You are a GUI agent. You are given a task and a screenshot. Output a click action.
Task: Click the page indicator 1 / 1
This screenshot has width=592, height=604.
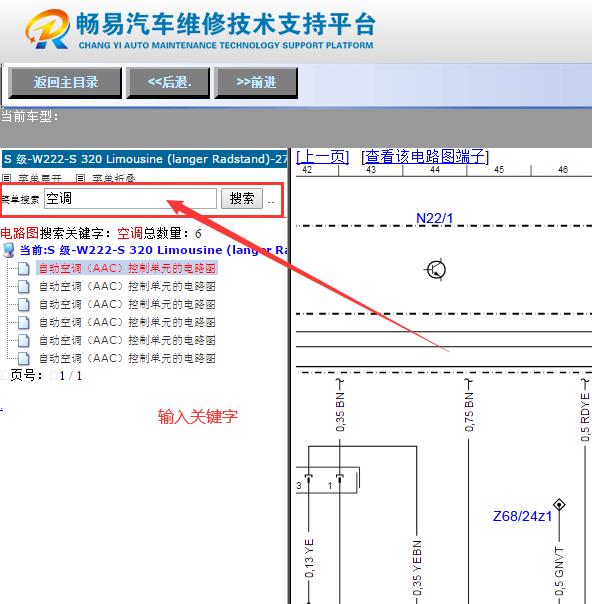pyautogui.click(x=70, y=376)
